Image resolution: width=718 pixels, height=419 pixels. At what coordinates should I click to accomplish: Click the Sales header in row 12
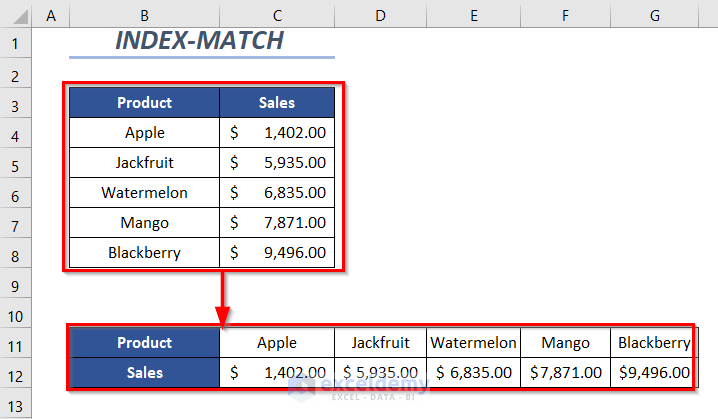[145, 373]
